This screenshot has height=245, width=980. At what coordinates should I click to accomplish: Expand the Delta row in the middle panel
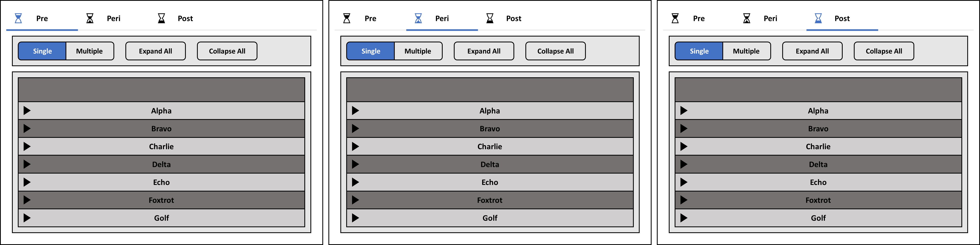[x=355, y=164]
